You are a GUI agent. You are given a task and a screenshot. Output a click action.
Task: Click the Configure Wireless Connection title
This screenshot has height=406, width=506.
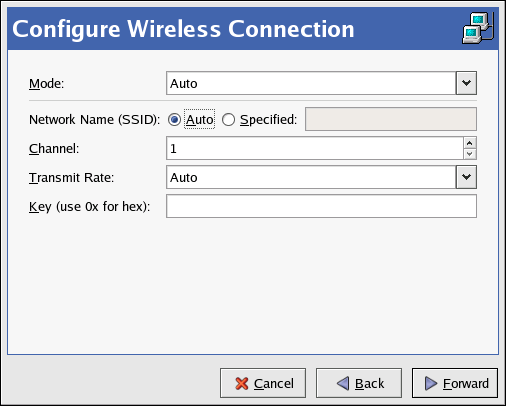[x=183, y=29]
